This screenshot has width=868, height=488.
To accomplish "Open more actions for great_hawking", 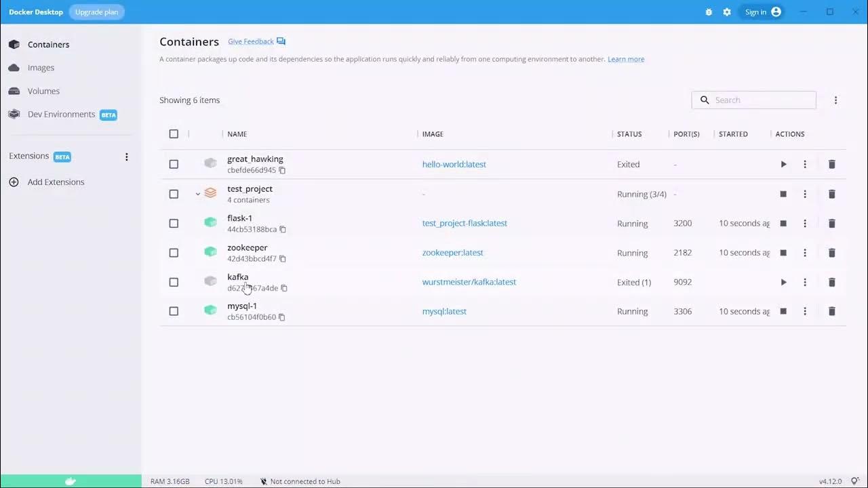I will pos(805,164).
